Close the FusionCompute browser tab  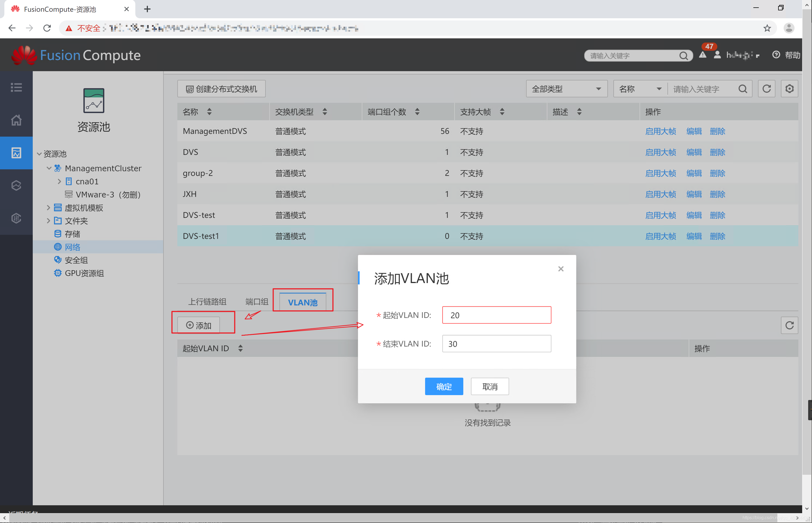click(x=127, y=9)
